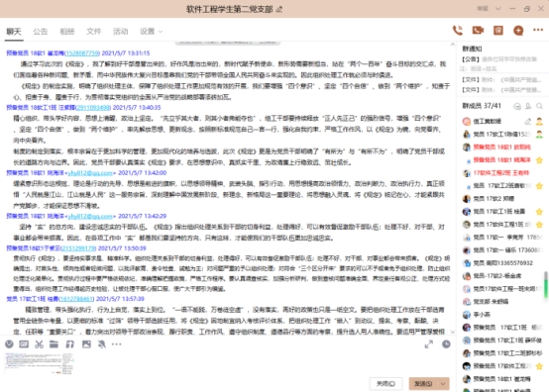The width and height of the screenshot is (549, 392).
Task: Open the QQ number link 1528087759
Action: coord(82,53)
